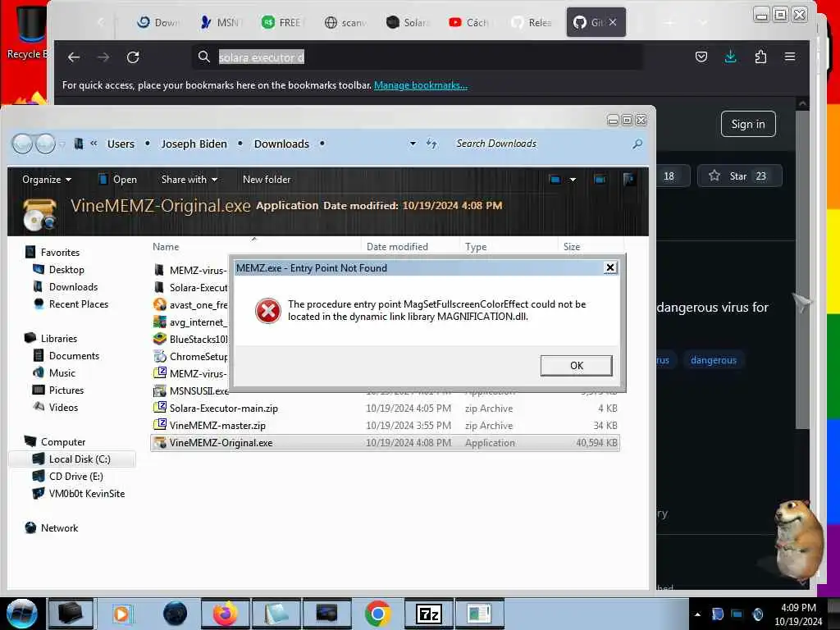Click Joseph Biden in the breadcrumb path
Viewport: 840px width, 630px height.
[x=194, y=144]
